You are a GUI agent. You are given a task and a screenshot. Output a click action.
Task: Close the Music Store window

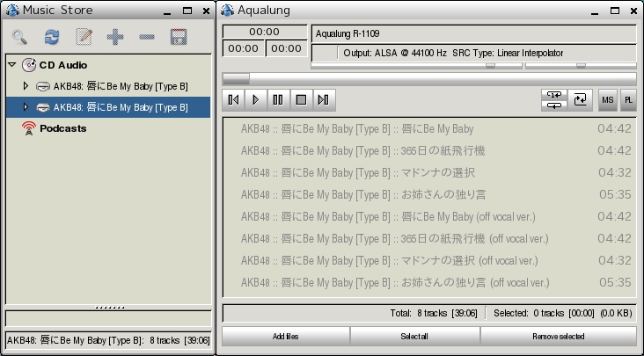pos(206,11)
